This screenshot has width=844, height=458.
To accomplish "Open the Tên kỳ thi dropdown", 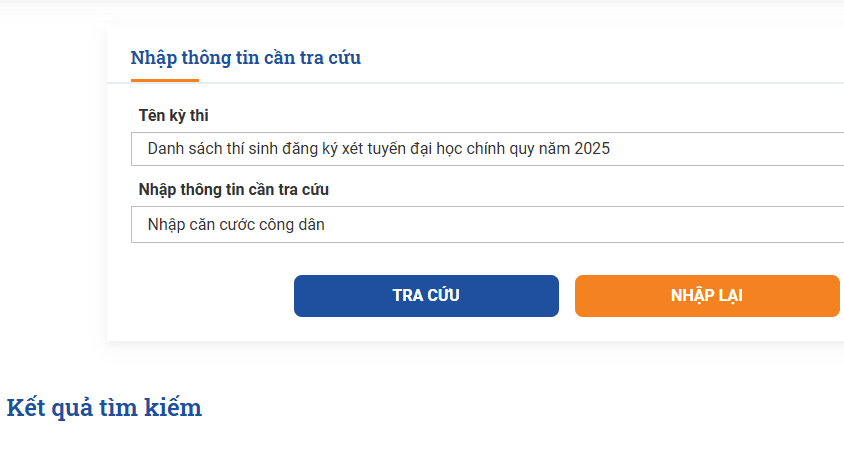I will (x=488, y=149).
